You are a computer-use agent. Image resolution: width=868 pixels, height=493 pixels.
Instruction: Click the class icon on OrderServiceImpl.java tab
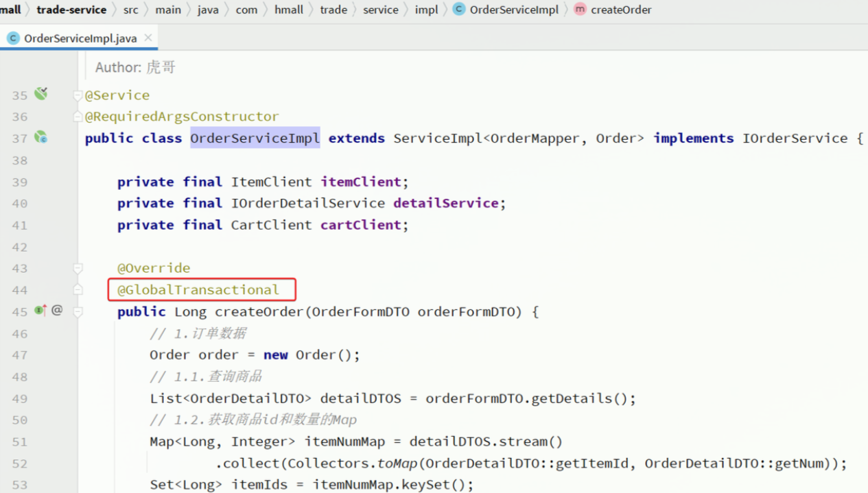click(12, 38)
